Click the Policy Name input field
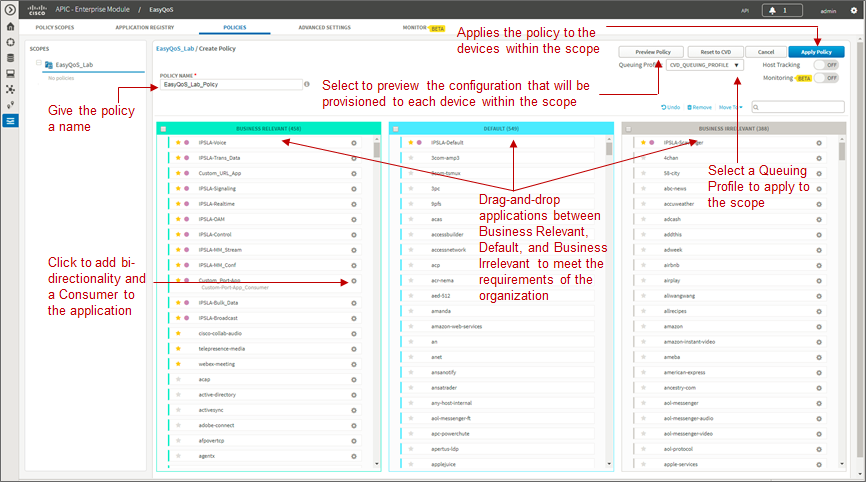This screenshot has height=482, width=866. (x=231, y=84)
